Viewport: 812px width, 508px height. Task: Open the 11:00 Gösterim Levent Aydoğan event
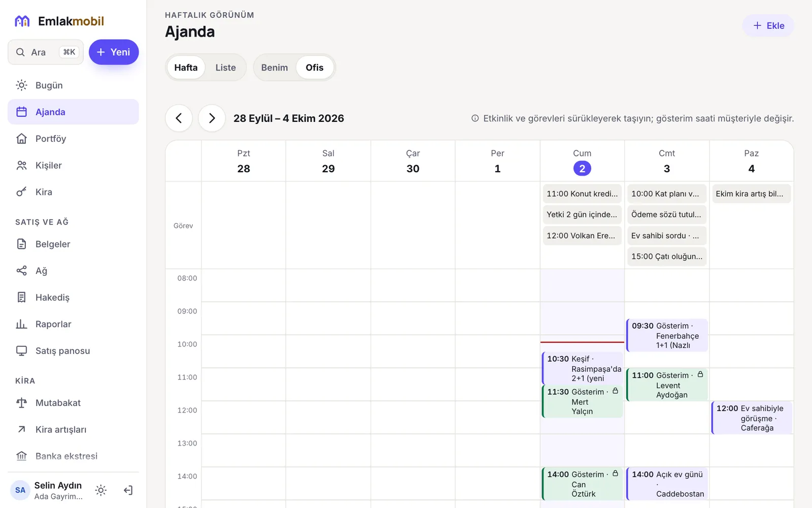[667, 385]
